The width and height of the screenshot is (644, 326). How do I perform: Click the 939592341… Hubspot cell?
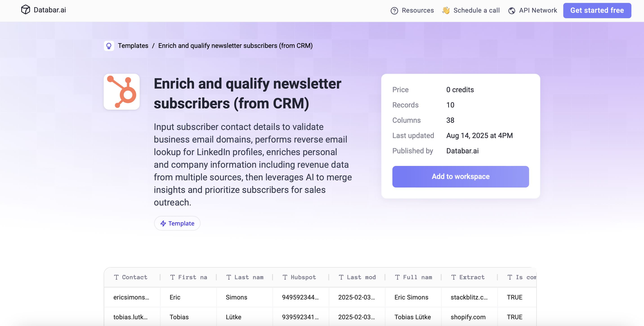[x=301, y=317]
